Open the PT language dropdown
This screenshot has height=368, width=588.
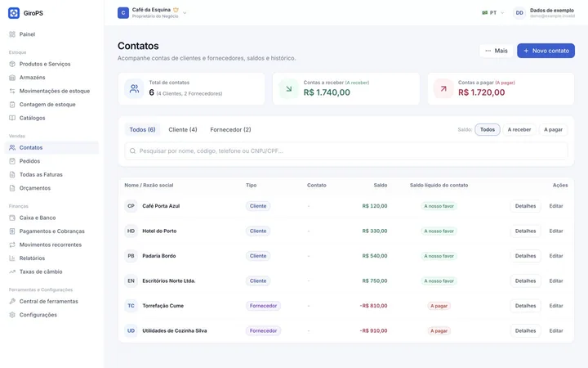point(492,13)
